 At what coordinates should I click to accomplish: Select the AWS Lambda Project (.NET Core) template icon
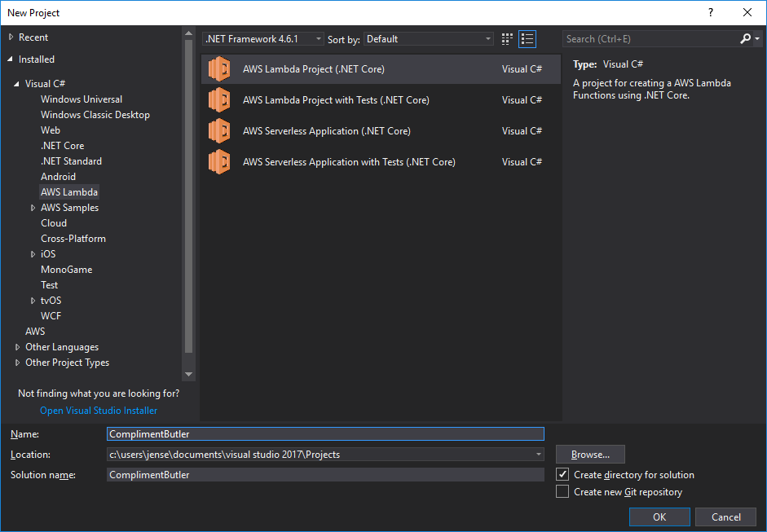pos(219,69)
